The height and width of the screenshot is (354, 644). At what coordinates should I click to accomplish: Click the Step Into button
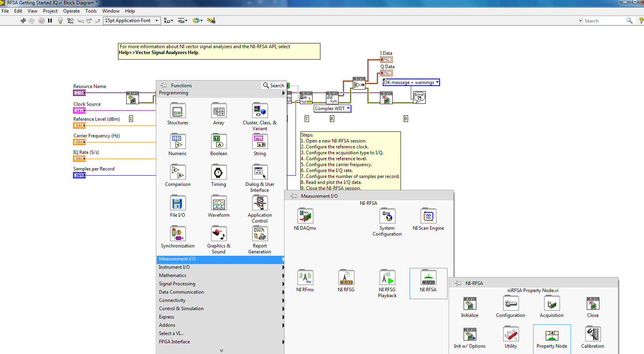tap(80, 21)
